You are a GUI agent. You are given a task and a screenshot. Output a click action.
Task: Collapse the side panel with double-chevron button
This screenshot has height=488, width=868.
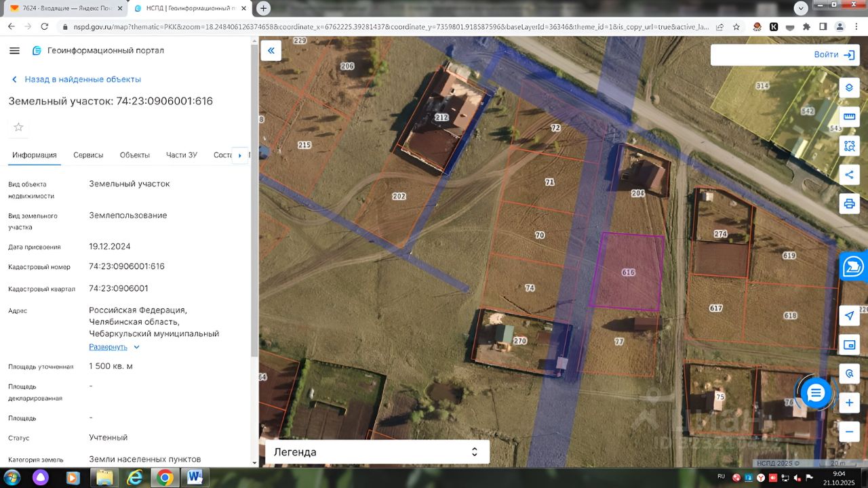click(x=271, y=51)
